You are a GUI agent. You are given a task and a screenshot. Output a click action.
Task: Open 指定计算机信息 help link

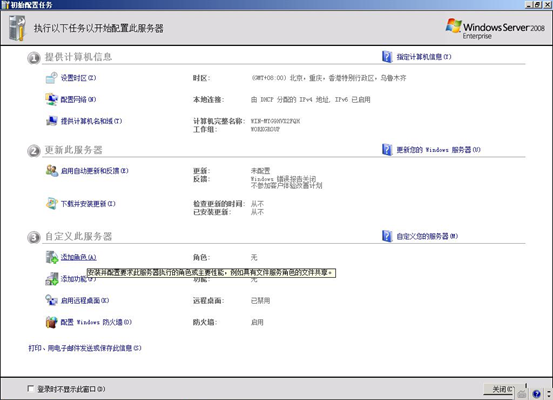tap(424, 57)
